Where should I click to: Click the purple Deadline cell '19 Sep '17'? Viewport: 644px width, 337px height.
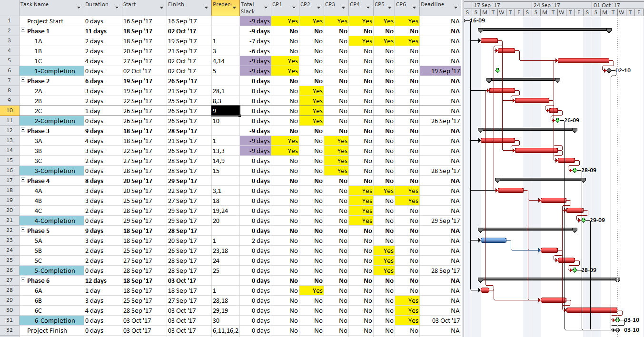coord(440,71)
